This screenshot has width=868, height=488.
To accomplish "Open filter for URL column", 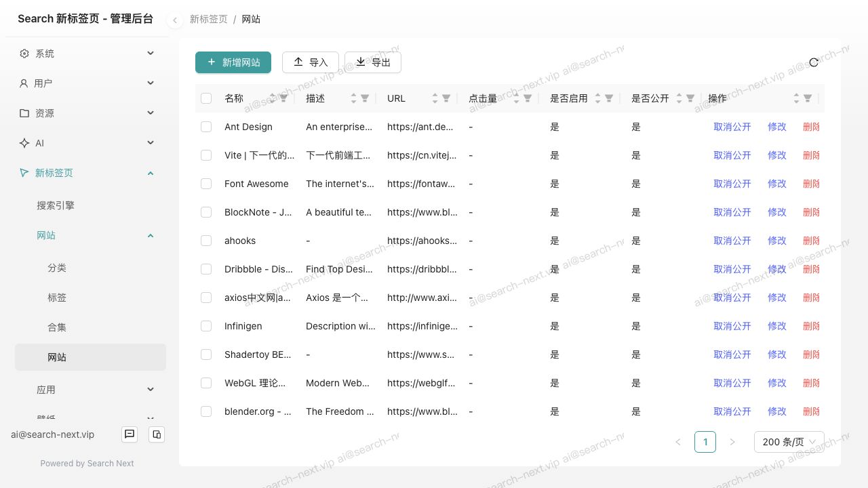I will [x=446, y=98].
